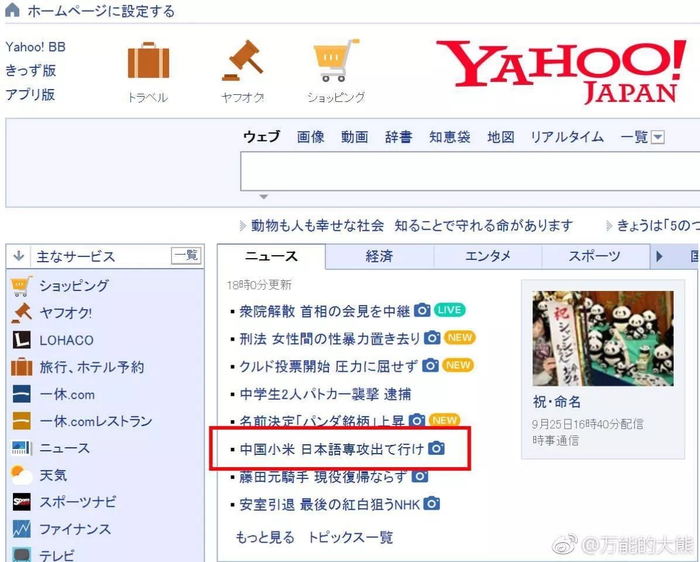Image resolution: width=700 pixels, height=562 pixels.
Task: Open the きょうは「5の promo link
Action: [658, 225]
